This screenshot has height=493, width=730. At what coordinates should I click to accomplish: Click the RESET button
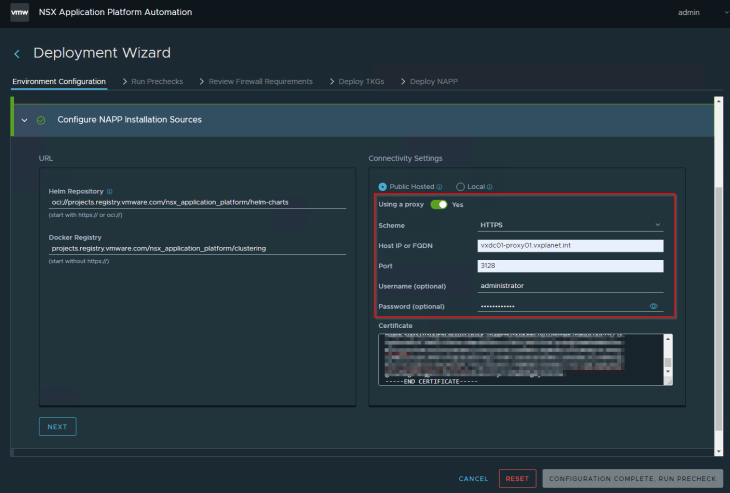point(518,479)
